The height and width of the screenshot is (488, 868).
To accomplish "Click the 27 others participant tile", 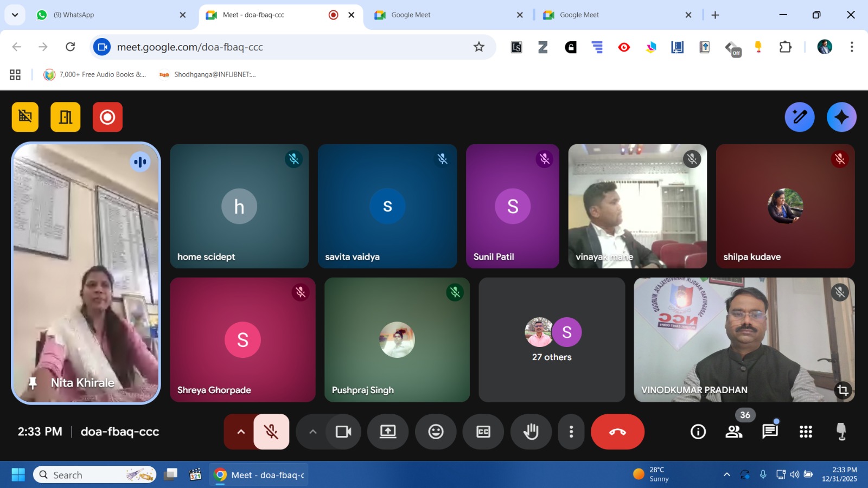I will tap(552, 340).
